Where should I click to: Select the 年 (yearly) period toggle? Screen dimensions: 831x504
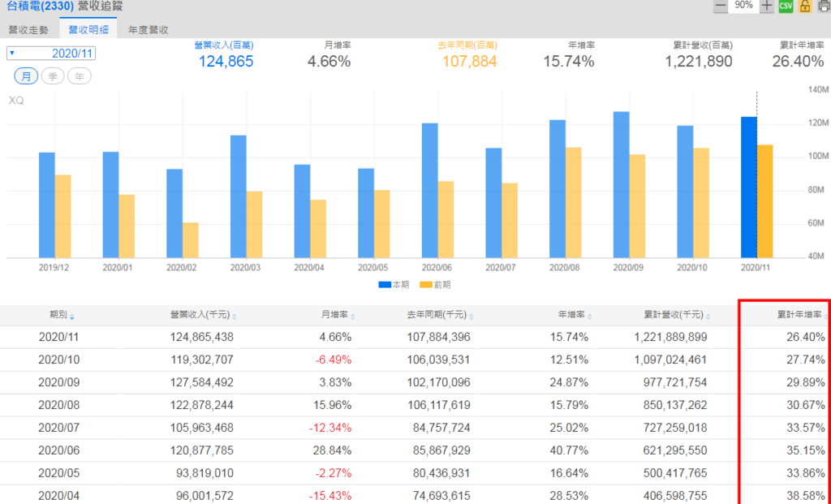(x=79, y=76)
